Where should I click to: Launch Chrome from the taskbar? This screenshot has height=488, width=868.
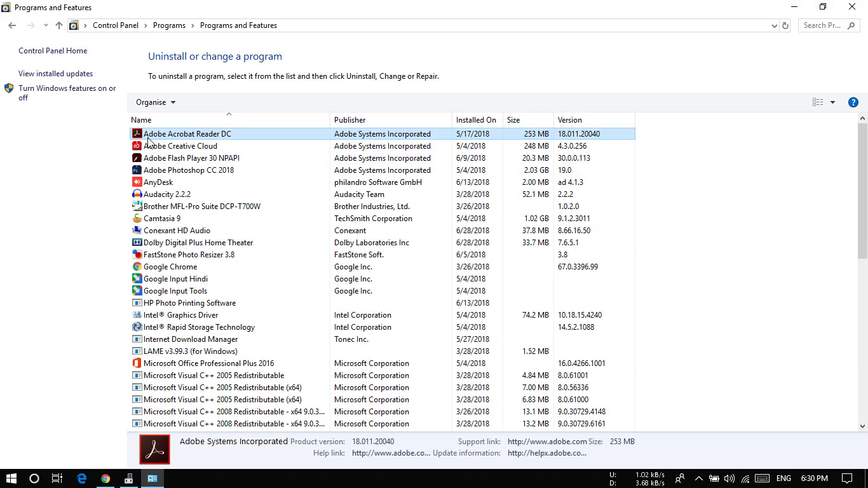105,478
